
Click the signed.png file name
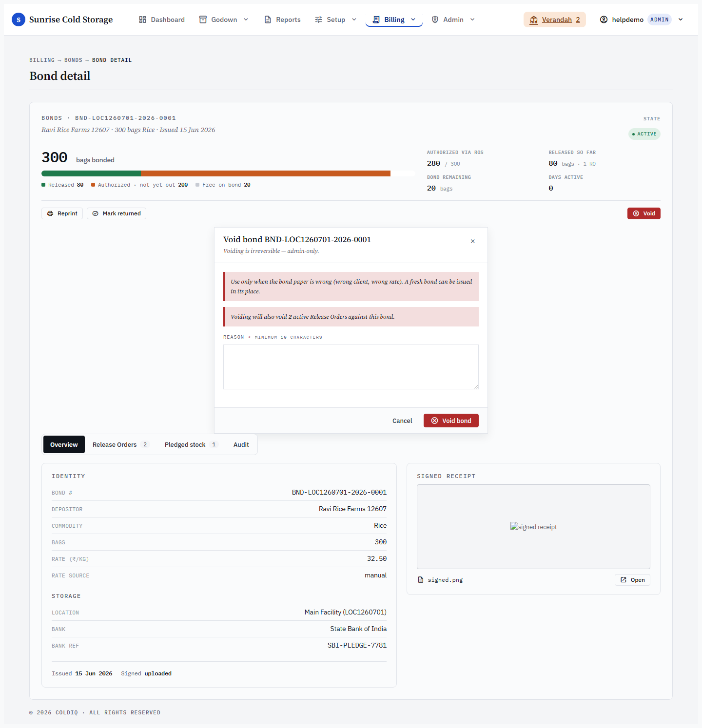point(445,580)
